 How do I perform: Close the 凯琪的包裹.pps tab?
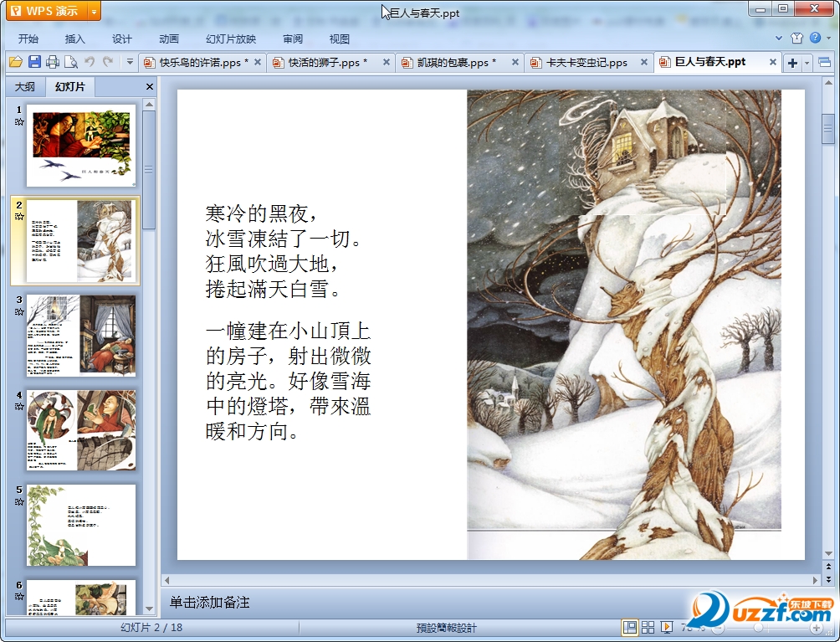click(x=515, y=62)
